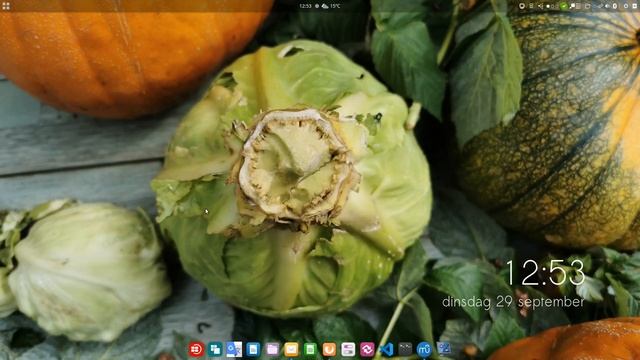Open the white toggle-switches settings dock icon
The image size is (640, 360).
click(348, 349)
